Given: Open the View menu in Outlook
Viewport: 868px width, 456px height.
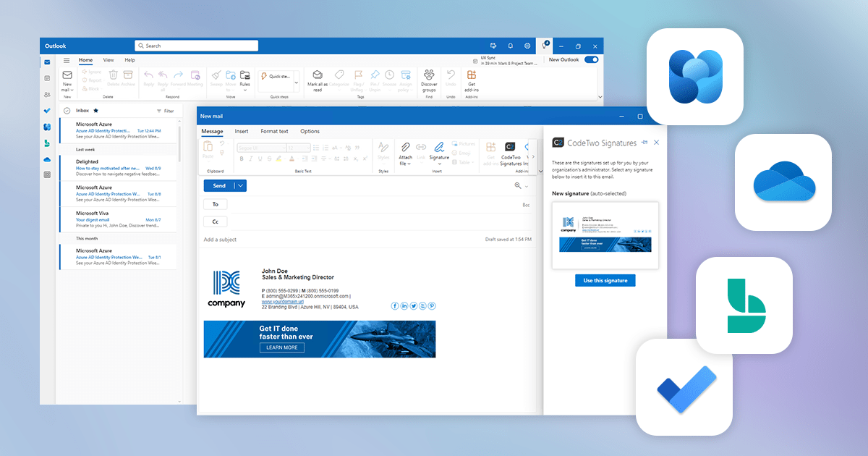Looking at the screenshot, I should coord(108,60).
